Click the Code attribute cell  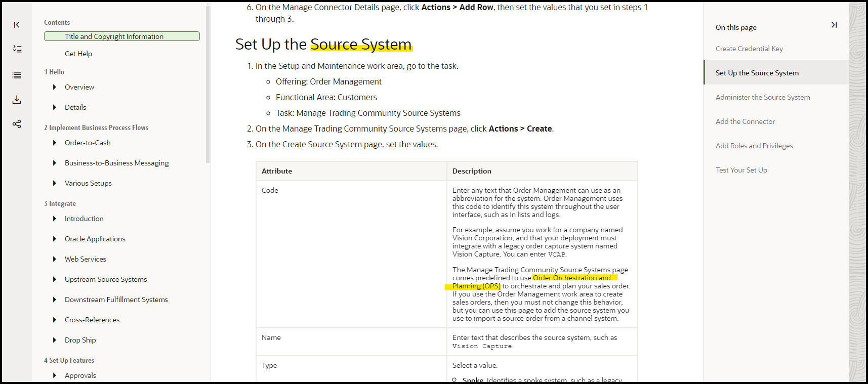[x=351, y=254]
